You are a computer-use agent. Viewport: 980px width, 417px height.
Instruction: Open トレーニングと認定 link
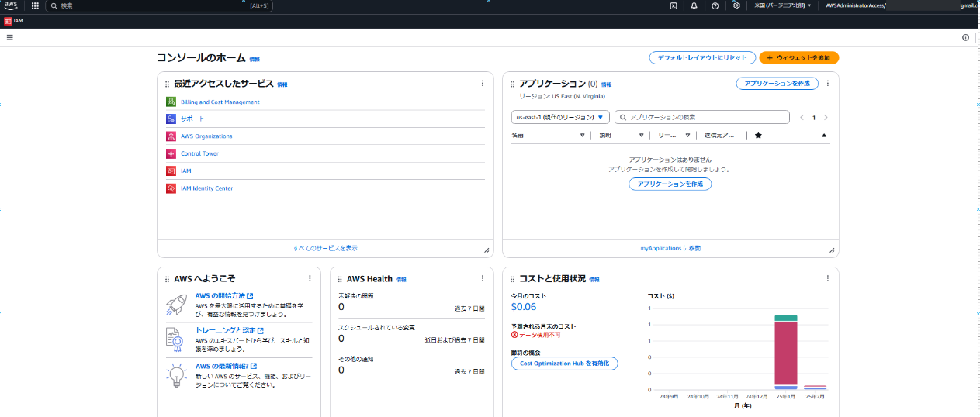(x=229, y=330)
